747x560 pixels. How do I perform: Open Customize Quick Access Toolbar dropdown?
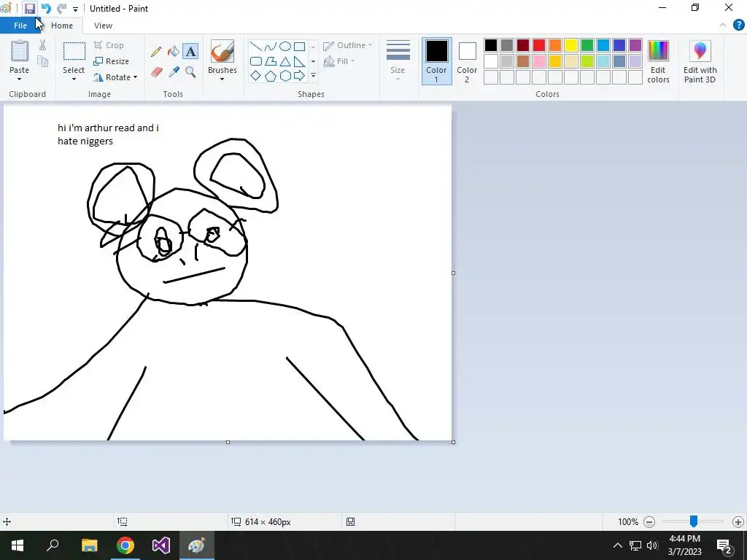pos(75,9)
